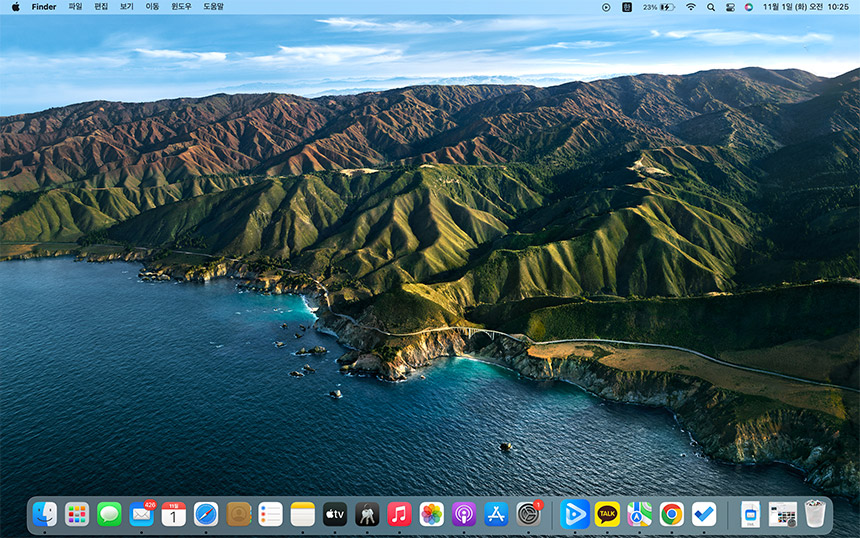The image size is (860, 538).
Task: Open the Contacts app
Action: 238,514
